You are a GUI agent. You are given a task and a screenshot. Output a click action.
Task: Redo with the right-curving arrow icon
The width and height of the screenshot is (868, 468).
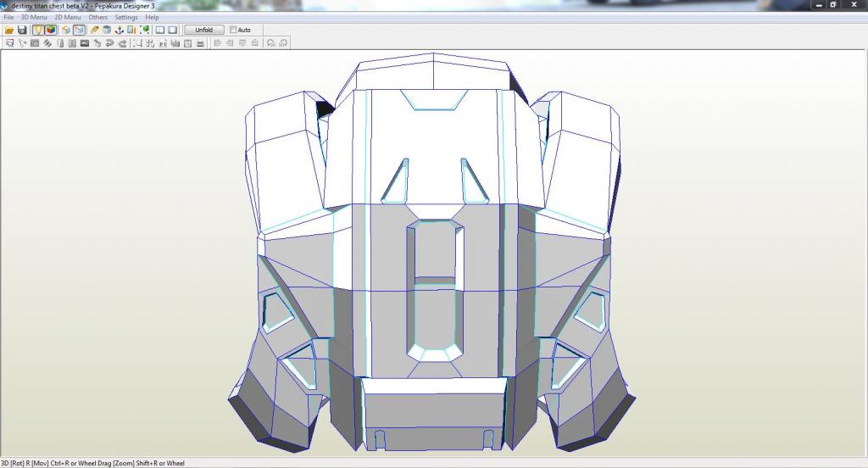click(x=122, y=43)
